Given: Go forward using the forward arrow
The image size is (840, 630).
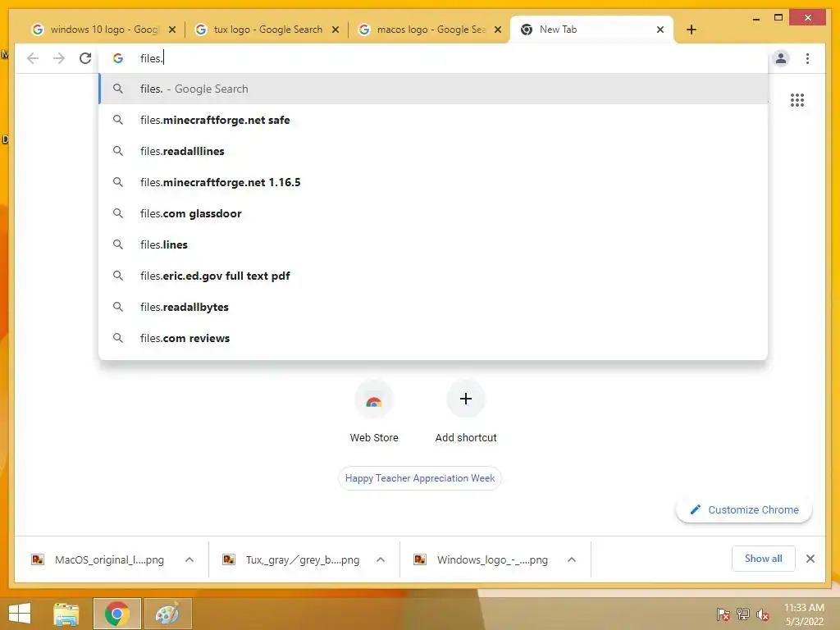Looking at the screenshot, I should tap(59, 58).
